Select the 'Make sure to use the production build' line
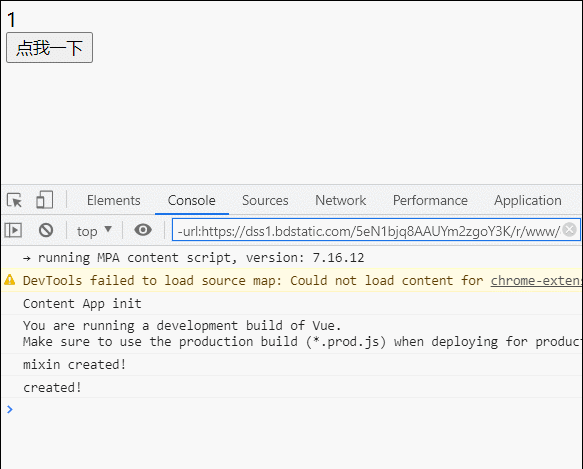The image size is (583, 469). [x=303, y=342]
